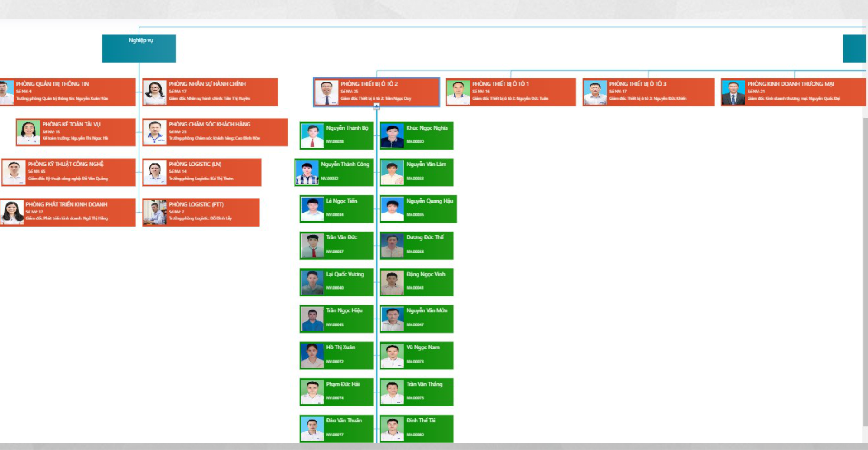Click the Nghiệp vụ group node
The image size is (868, 450).
(139, 48)
